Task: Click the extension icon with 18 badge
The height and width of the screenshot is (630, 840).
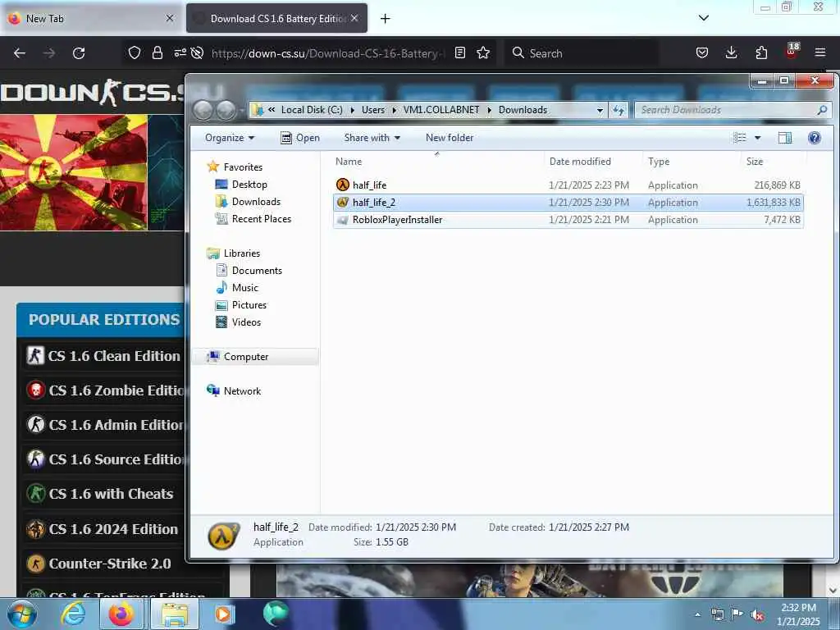Action: point(792,52)
